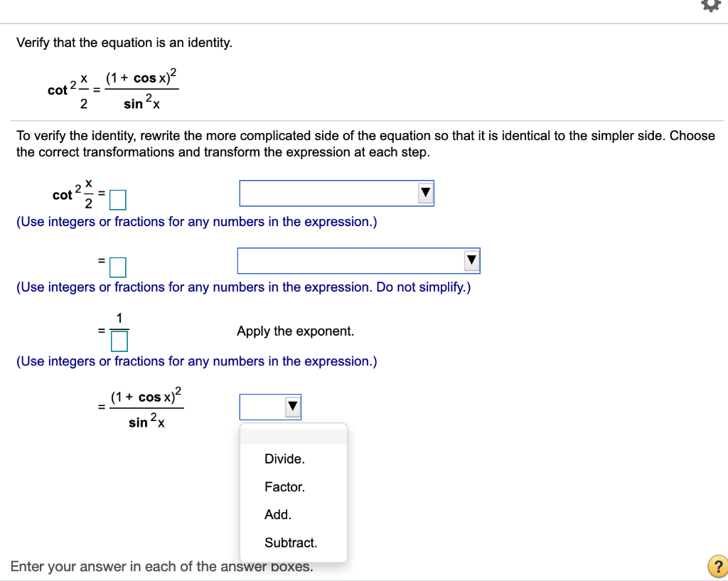Click the dropdown arrow next to the final expression
Viewport: 728px width, 581px height.
(291, 406)
